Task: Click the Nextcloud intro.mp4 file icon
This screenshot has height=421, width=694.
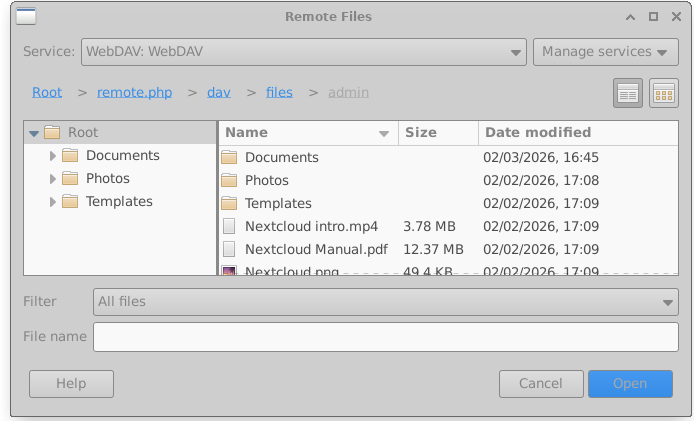Action: point(229,227)
